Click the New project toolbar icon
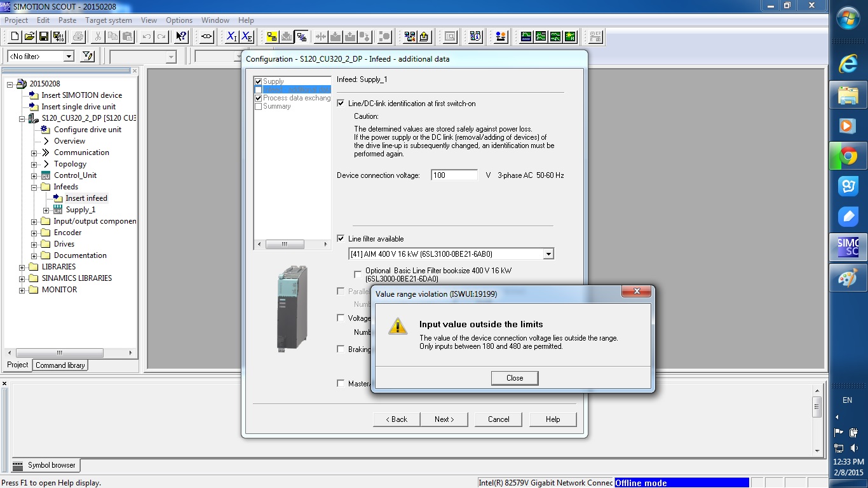868x488 pixels. click(x=15, y=37)
